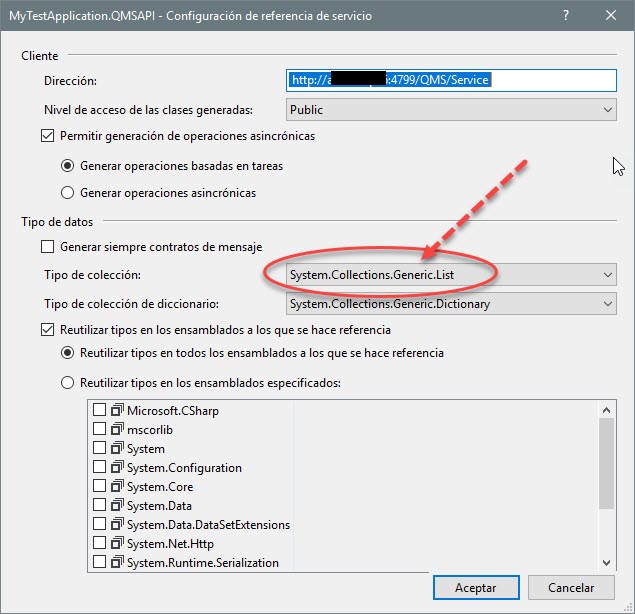Select Reutilizar tipos en todos los ensamblados
635x614 pixels.
coord(67,353)
